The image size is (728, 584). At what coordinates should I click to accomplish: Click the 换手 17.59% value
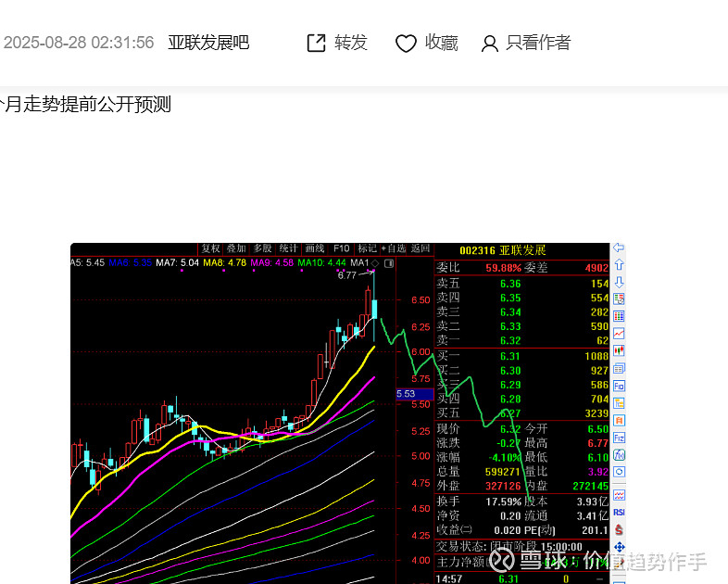(x=503, y=501)
